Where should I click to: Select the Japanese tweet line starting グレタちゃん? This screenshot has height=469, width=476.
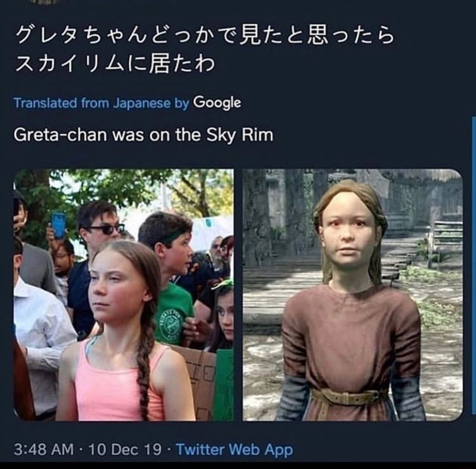[205, 36]
